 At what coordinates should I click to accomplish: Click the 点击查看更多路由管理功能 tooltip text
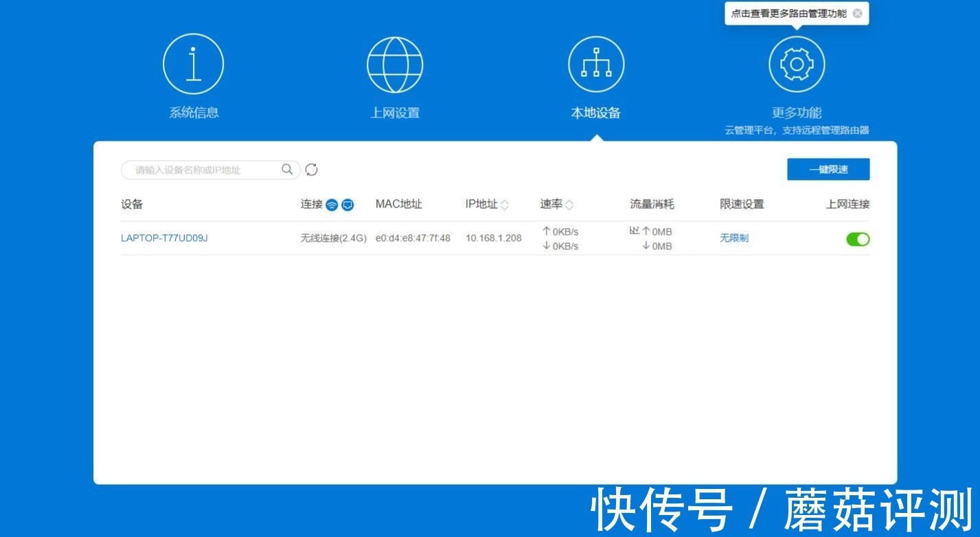(788, 14)
